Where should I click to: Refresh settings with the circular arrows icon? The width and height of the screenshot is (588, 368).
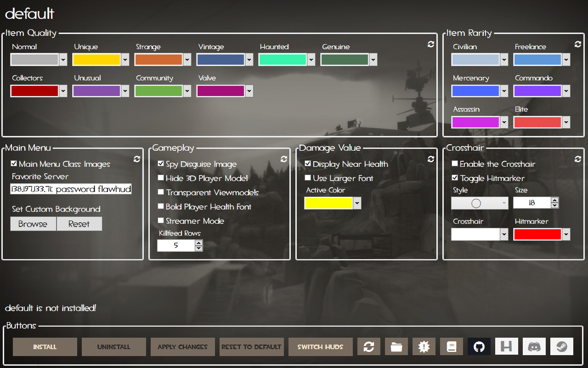pos(368,346)
